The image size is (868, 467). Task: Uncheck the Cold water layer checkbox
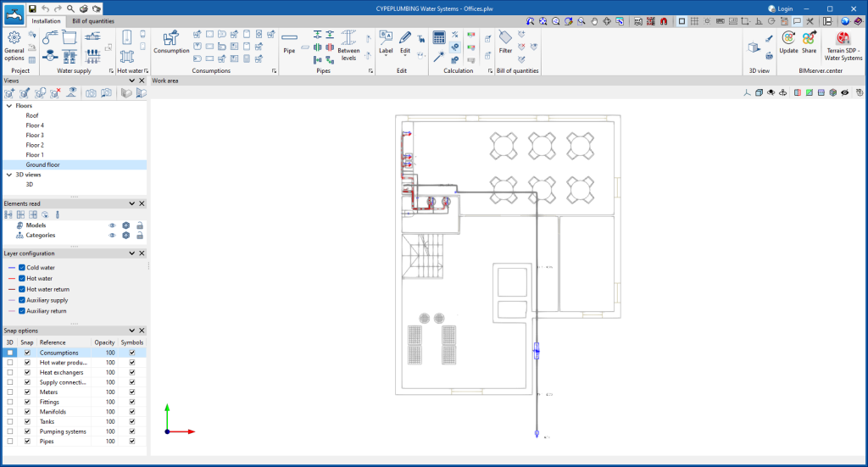(22, 267)
